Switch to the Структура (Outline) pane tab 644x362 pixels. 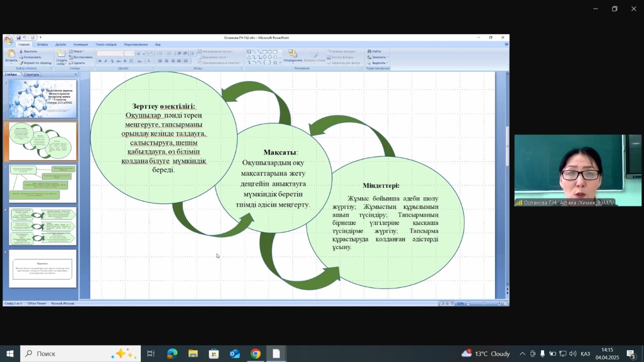(x=31, y=75)
